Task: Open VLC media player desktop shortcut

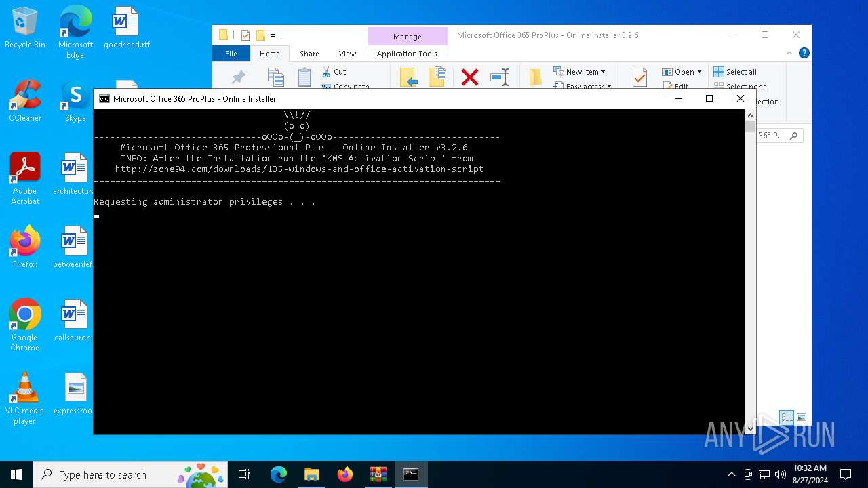Action: [x=25, y=399]
